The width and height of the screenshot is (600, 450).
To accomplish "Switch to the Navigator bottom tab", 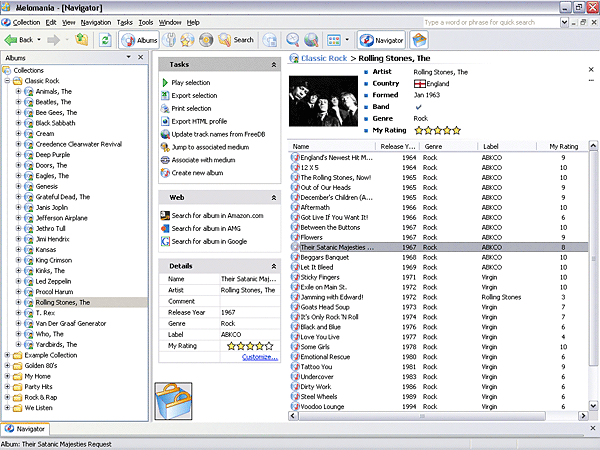I will click(x=25, y=429).
